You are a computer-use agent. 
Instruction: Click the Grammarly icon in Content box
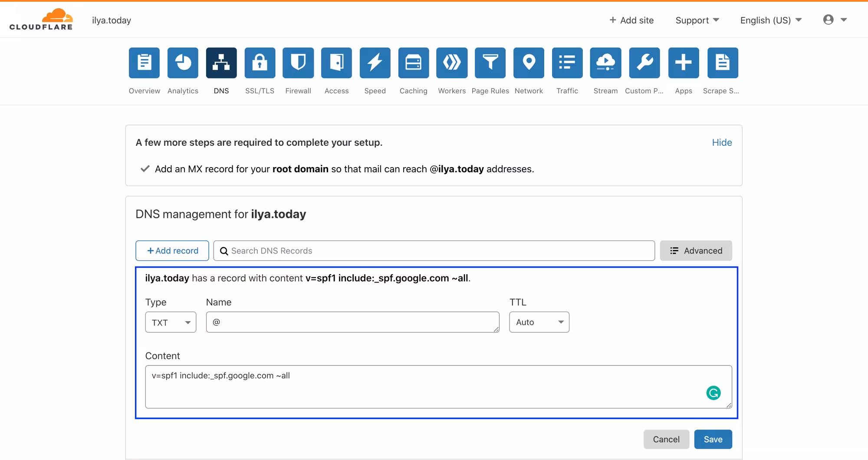click(x=713, y=393)
